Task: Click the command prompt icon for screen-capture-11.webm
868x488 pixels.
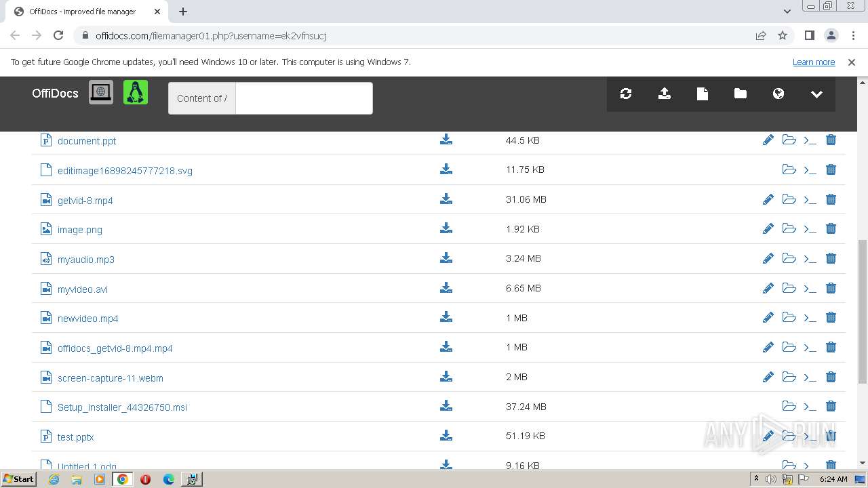Action: (810, 378)
